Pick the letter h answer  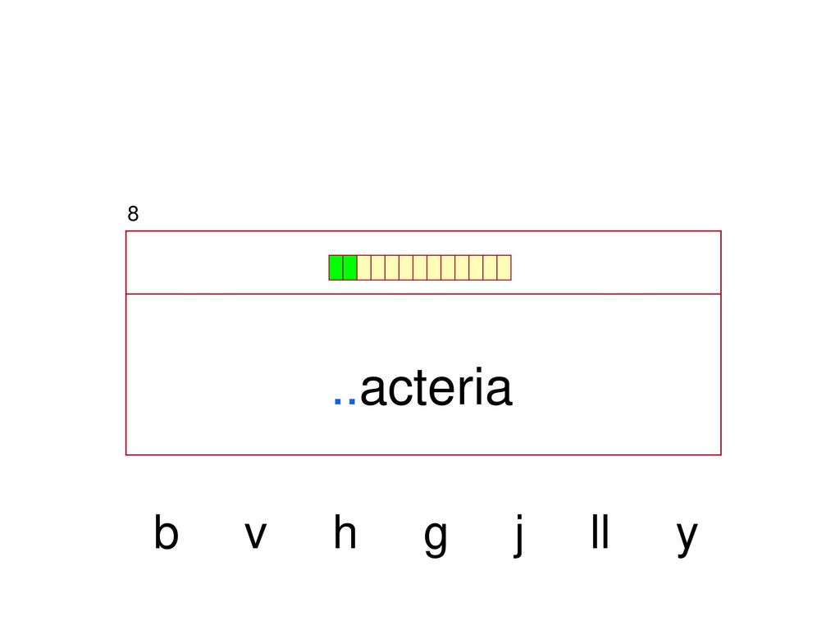pyautogui.click(x=345, y=532)
